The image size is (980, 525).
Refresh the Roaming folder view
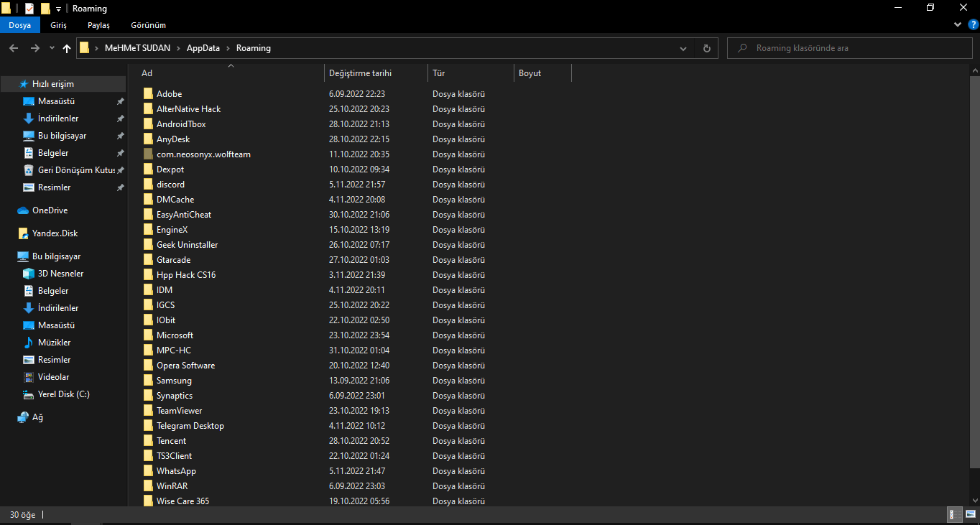pyautogui.click(x=707, y=48)
